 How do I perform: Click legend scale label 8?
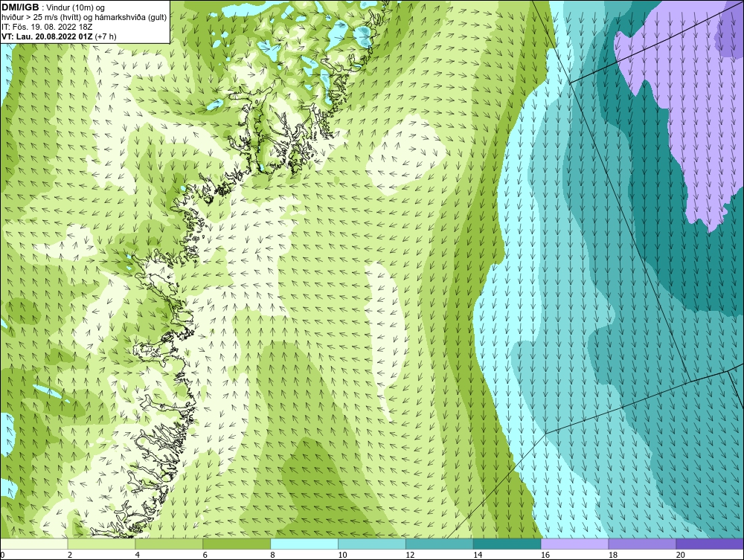[273, 555]
